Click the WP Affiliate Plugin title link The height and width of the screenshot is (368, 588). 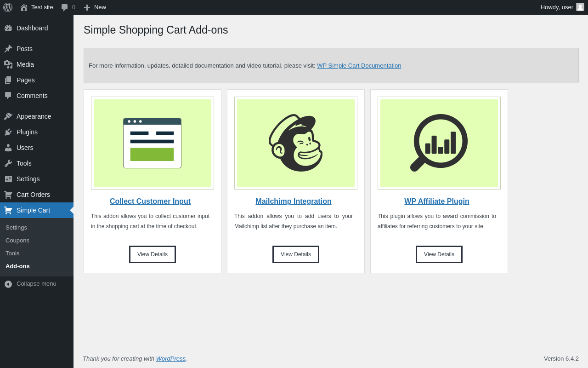coord(437,201)
